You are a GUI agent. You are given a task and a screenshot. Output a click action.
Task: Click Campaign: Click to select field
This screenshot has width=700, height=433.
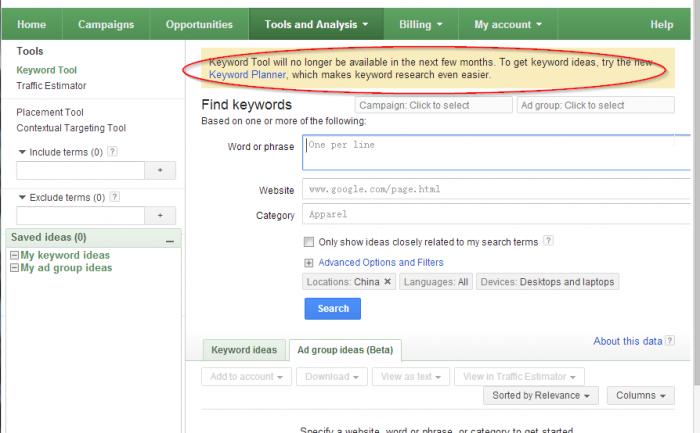433,105
